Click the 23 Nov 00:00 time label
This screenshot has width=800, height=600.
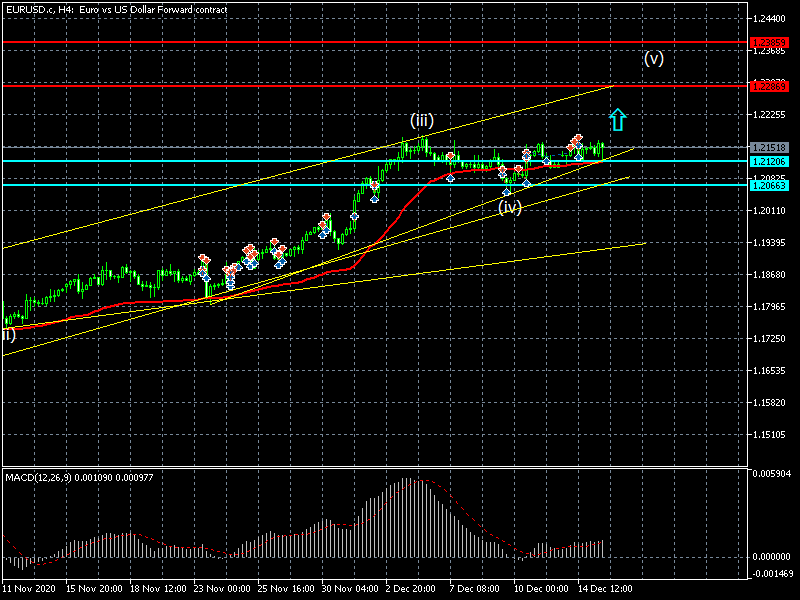pyautogui.click(x=220, y=590)
